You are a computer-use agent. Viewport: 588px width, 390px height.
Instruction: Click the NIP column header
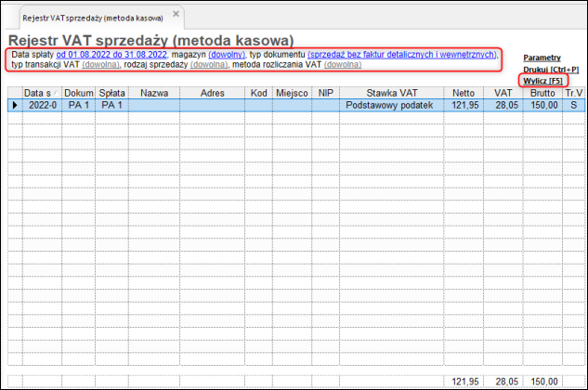tap(325, 93)
